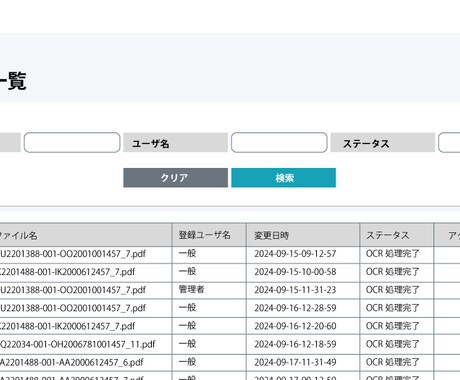The height and width of the screenshot is (380, 460).
Task: Select date cell 2024-09-15-09-12-57
Action: point(295,254)
